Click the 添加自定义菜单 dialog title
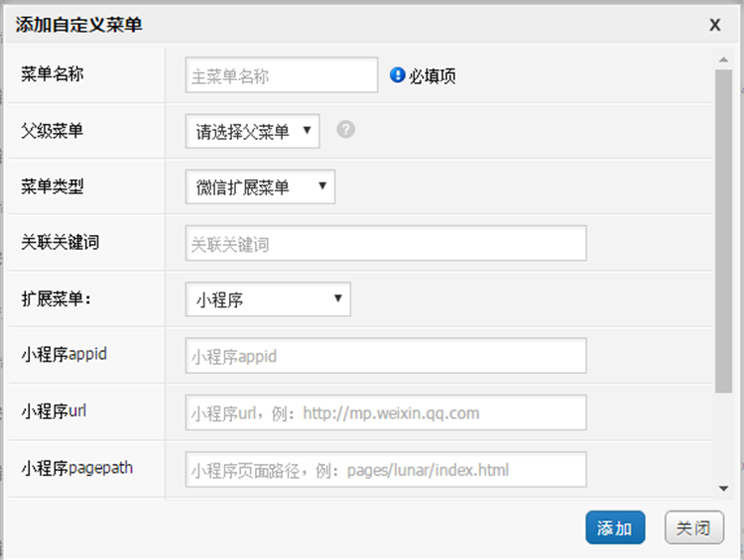 [78, 25]
